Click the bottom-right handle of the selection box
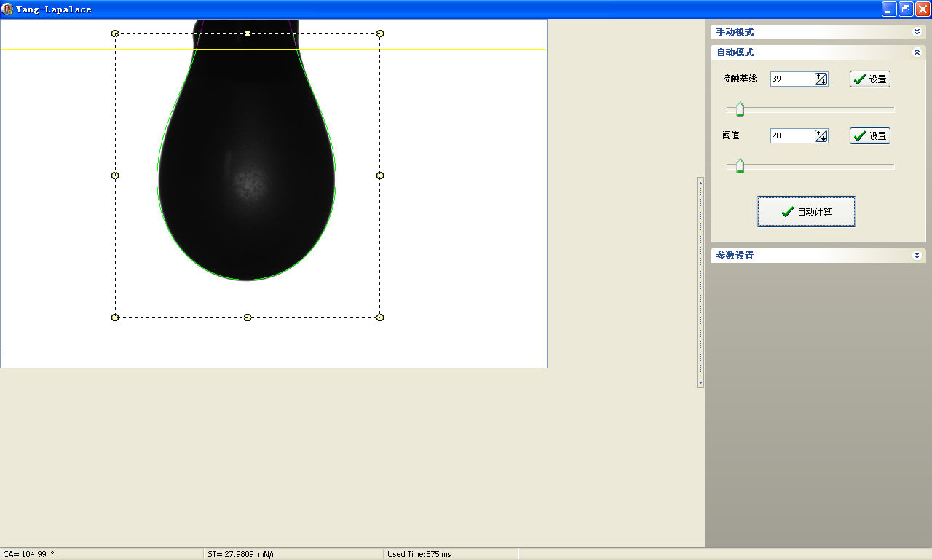The height and width of the screenshot is (560, 932). pos(380,318)
